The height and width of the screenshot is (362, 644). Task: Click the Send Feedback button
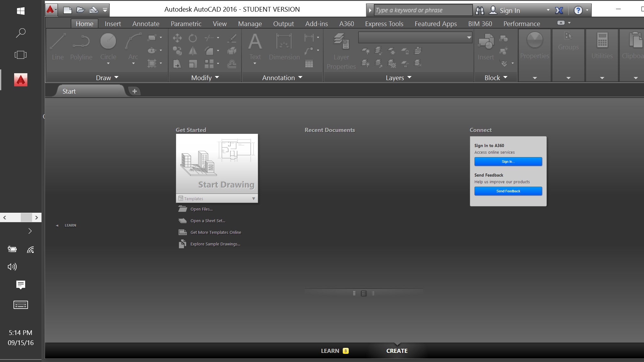(508, 191)
